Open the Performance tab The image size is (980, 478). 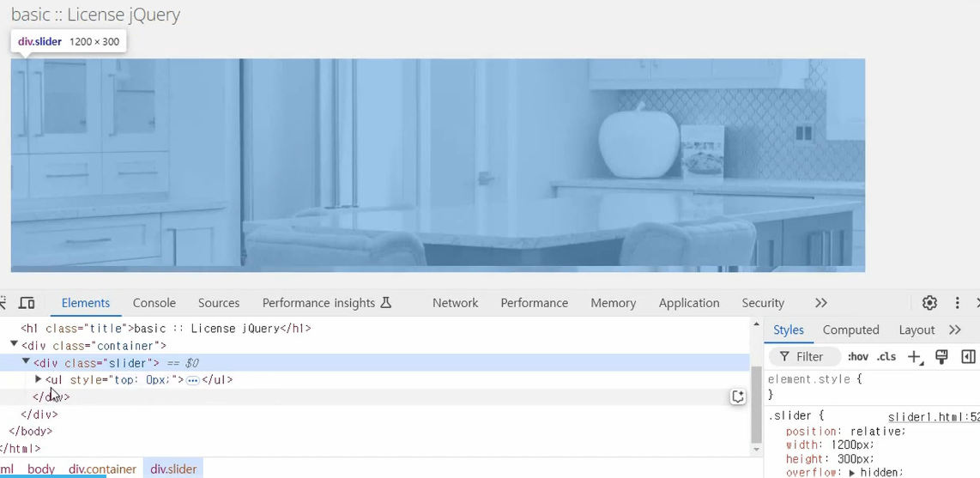pyautogui.click(x=535, y=303)
